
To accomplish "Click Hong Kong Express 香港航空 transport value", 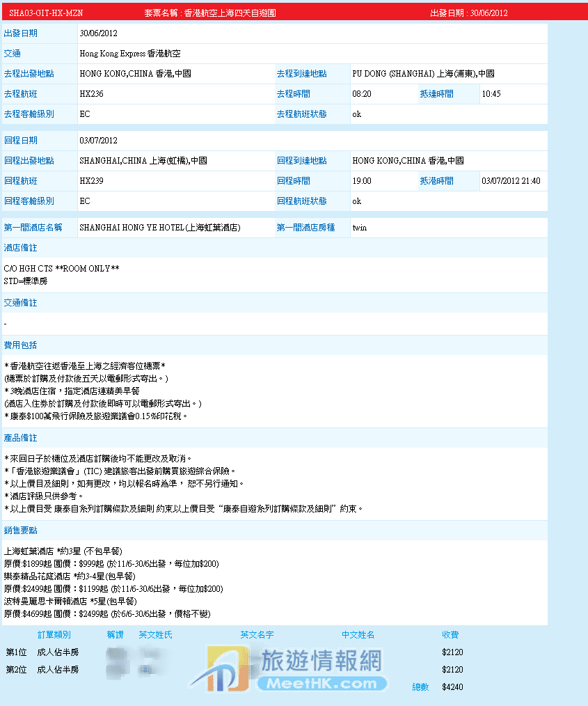I will (129, 54).
